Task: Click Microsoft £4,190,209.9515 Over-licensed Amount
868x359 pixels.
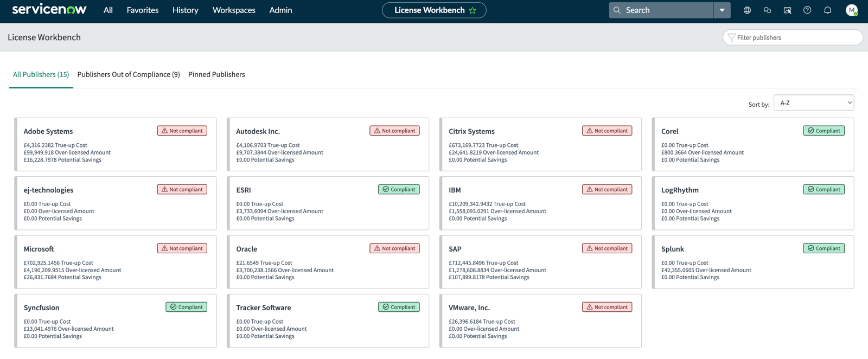Action: tap(72, 270)
